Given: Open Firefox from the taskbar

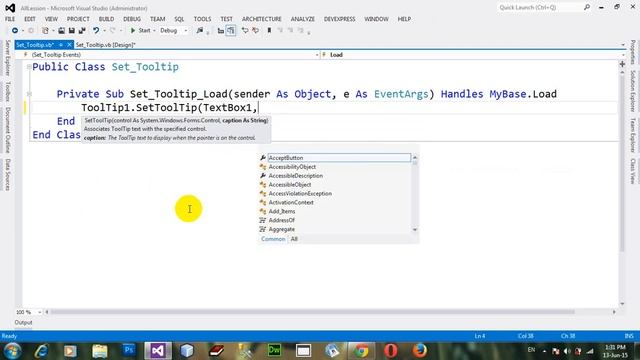Looking at the screenshot, I should click(419, 351).
